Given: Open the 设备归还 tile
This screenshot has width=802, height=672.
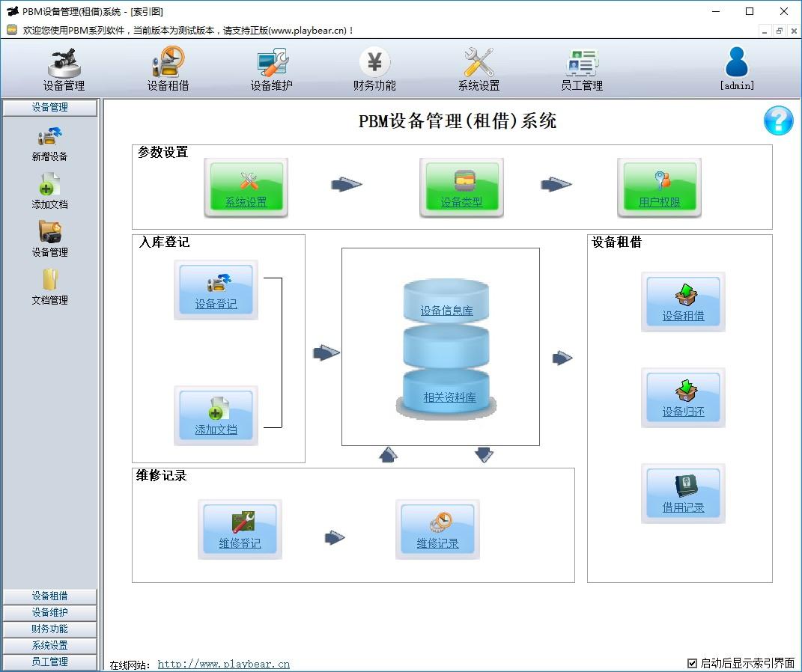Looking at the screenshot, I should click(x=684, y=397).
